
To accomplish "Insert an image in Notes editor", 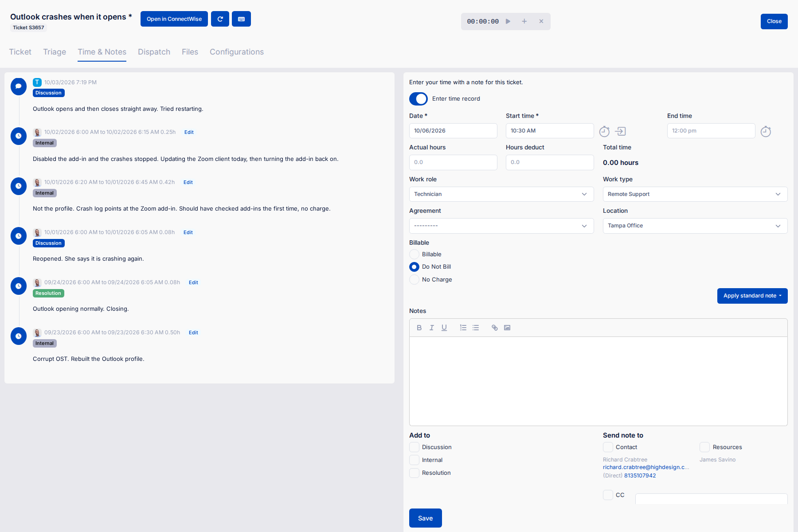I will tap(507, 328).
